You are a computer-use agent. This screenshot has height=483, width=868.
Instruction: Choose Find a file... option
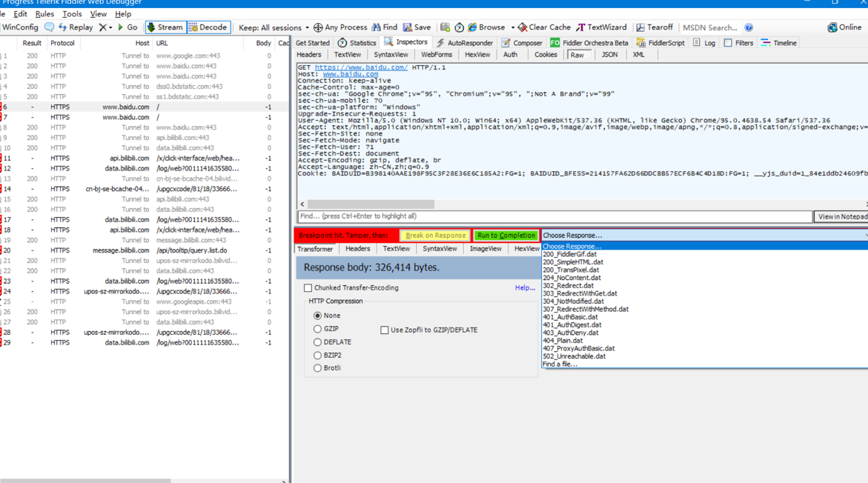coord(560,364)
